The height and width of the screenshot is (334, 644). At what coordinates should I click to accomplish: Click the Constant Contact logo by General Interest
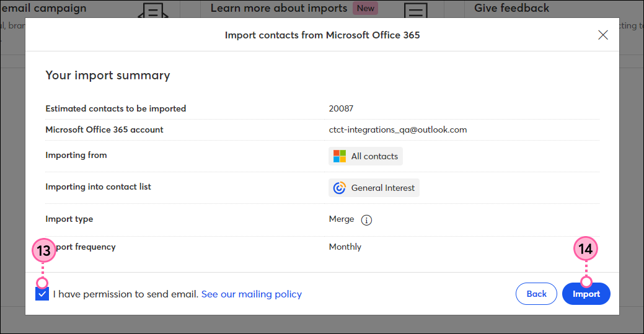(x=339, y=188)
